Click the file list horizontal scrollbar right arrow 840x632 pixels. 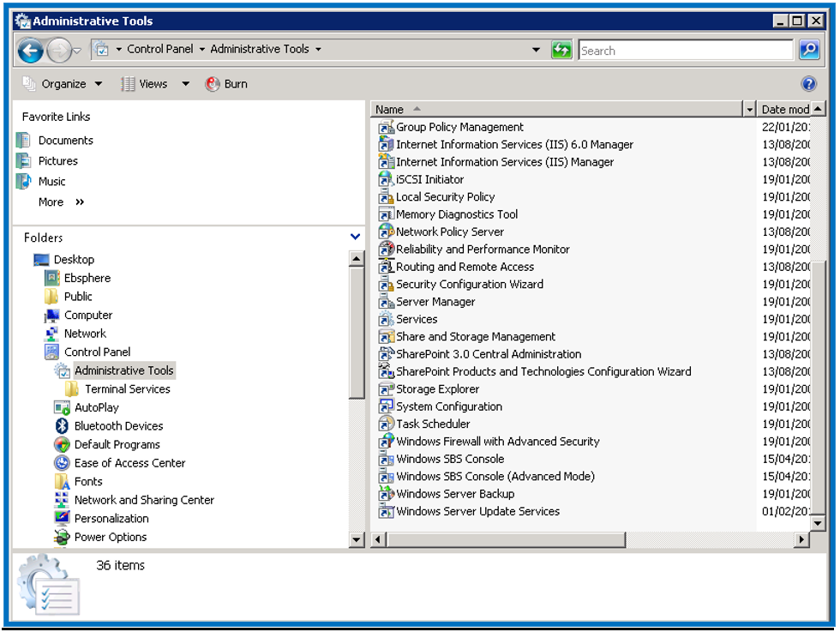tap(801, 539)
